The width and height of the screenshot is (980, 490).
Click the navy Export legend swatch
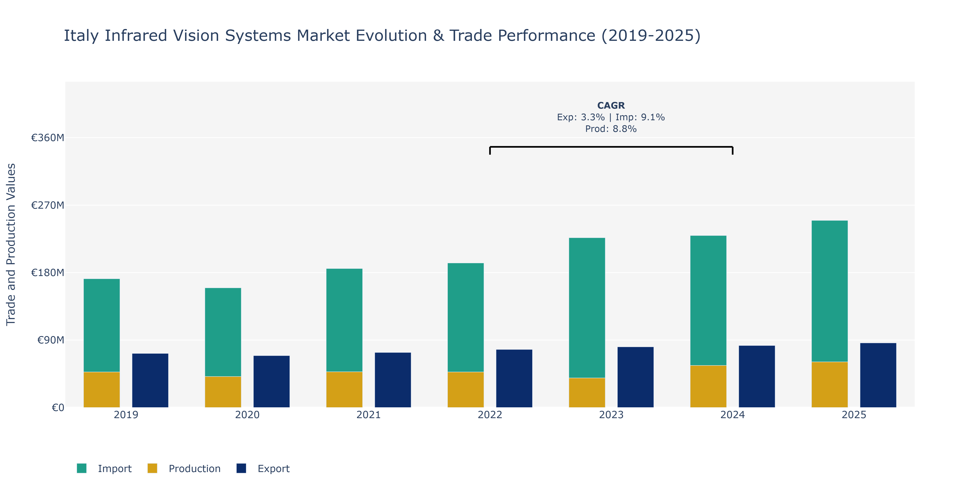(241, 468)
